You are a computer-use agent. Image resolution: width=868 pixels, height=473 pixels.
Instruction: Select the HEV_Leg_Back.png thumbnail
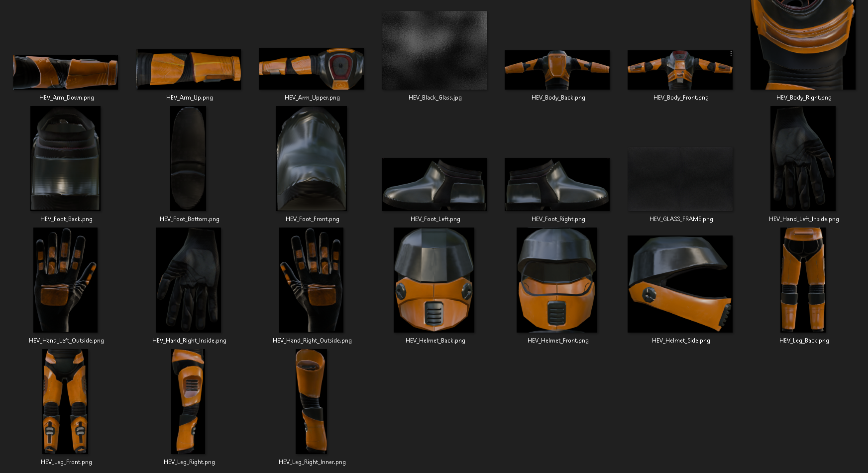point(803,280)
